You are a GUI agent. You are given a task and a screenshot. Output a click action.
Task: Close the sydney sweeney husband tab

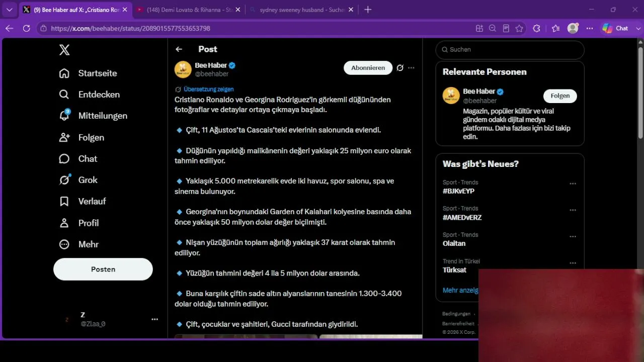[x=351, y=10]
